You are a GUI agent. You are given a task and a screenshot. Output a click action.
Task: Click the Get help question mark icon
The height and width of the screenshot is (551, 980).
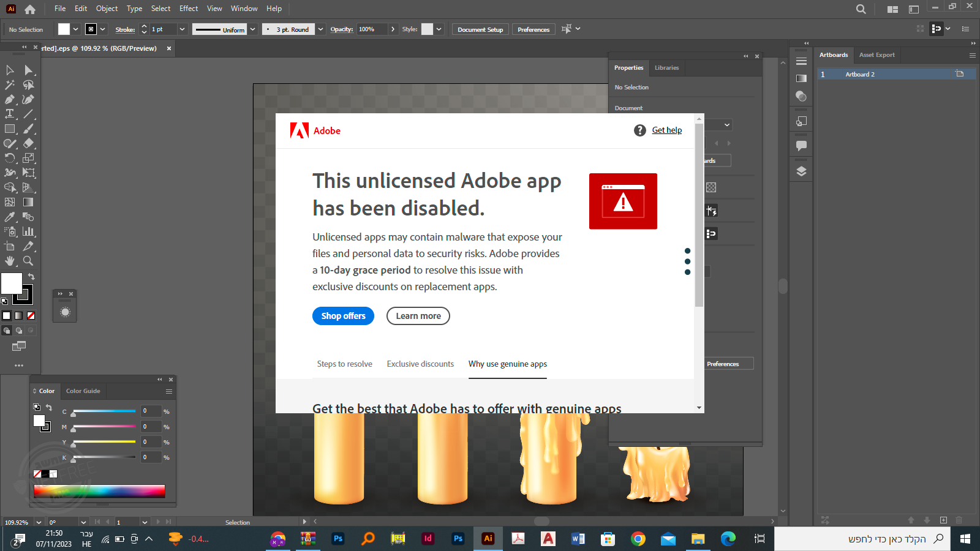640,130
